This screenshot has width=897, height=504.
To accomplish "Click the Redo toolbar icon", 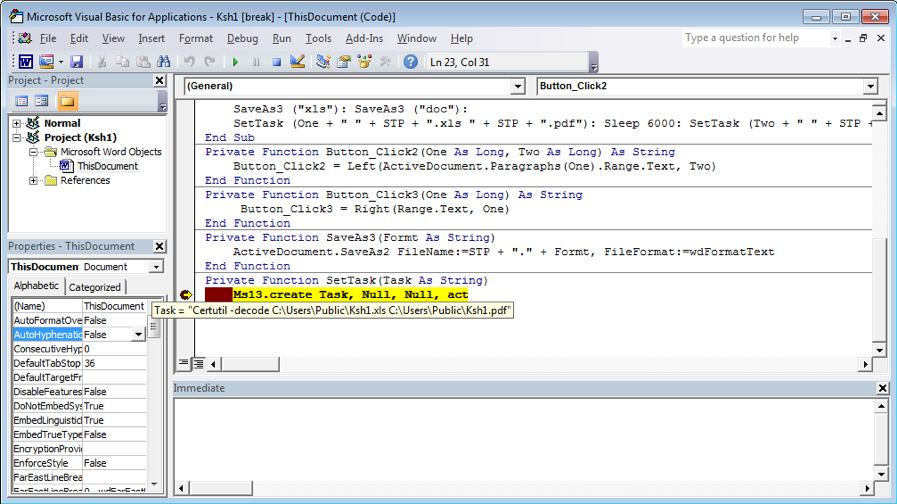I will click(210, 62).
